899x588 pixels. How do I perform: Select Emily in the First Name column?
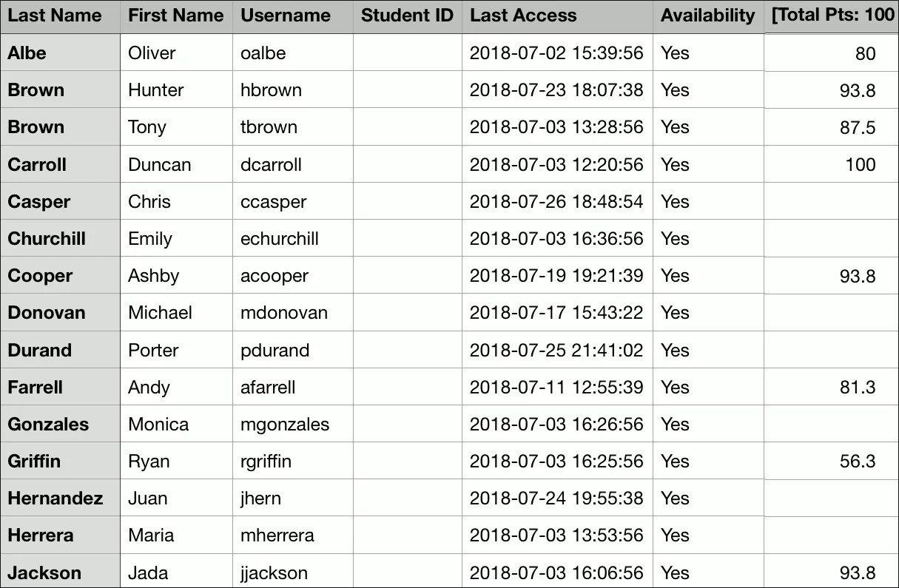(150, 239)
